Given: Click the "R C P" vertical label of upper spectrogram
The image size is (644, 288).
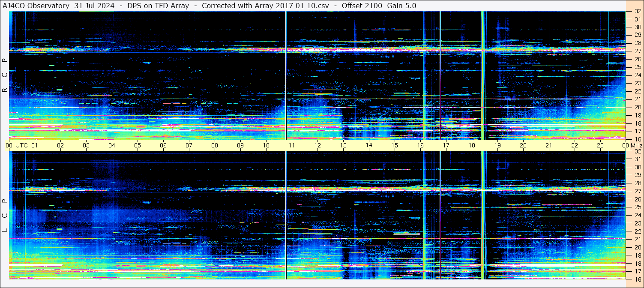Looking at the screenshot, I should (x=5, y=75).
